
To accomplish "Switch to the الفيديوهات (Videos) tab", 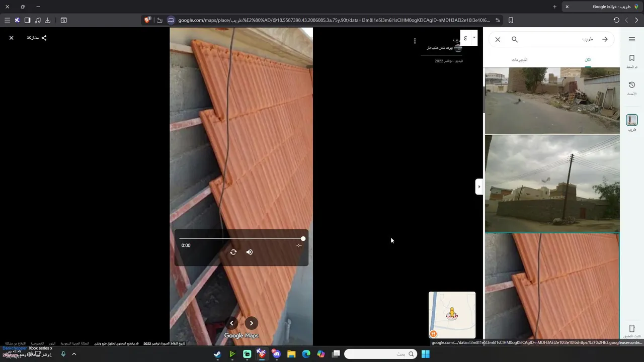I will pyautogui.click(x=519, y=60).
